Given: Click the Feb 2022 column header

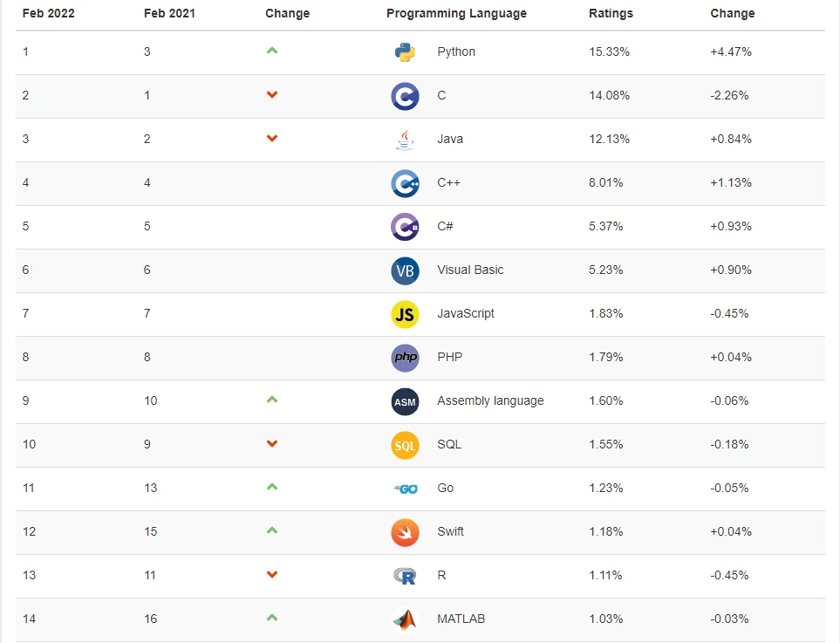Looking at the screenshot, I should click(50, 13).
